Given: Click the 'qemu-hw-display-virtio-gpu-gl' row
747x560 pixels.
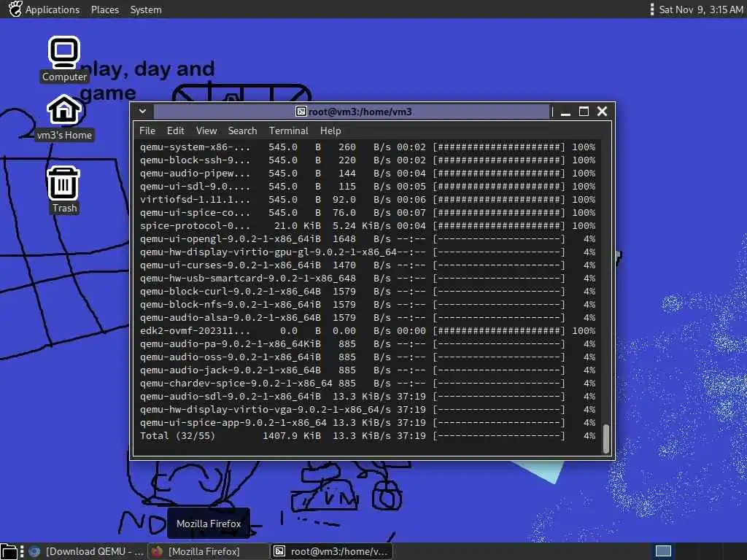Looking at the screenshot, I should click(368, 252).
